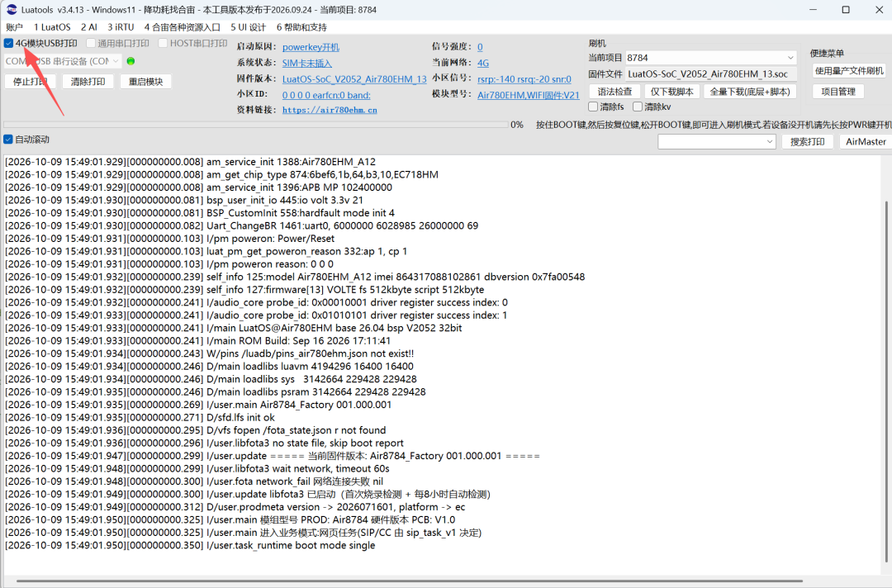Click the 0 0 0 0 earfcn:0 band: link
The image size is (892, 588).
coord(326,95)
